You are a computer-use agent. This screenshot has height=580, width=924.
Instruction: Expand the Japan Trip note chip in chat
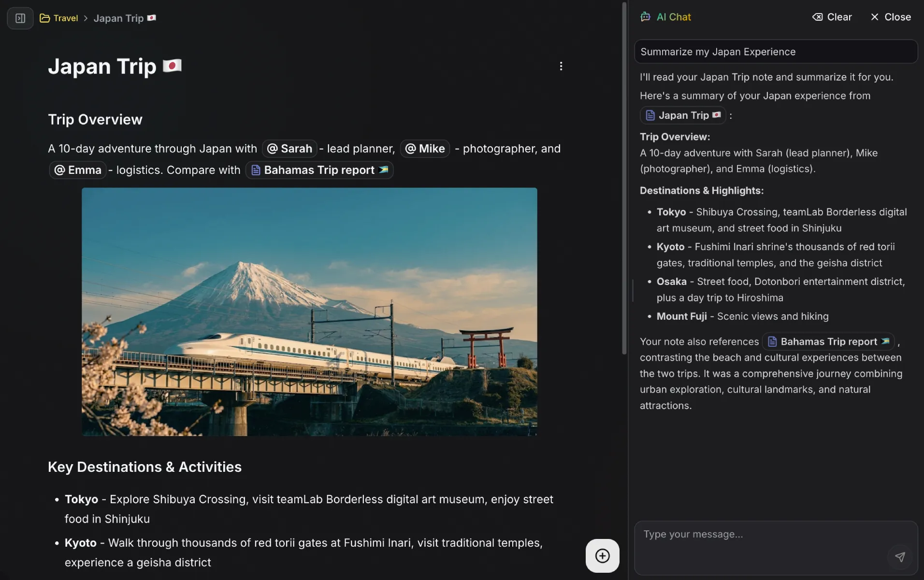click(683, 115)
